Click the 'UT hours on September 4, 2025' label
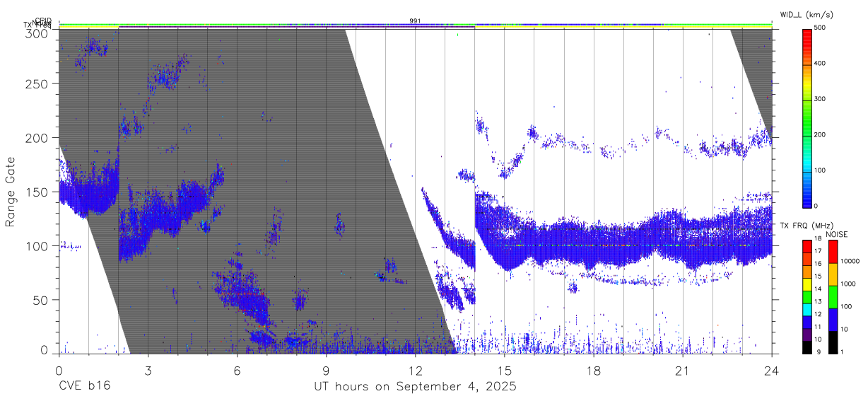Viewport: 868px width, 401px height. [415, 387]
